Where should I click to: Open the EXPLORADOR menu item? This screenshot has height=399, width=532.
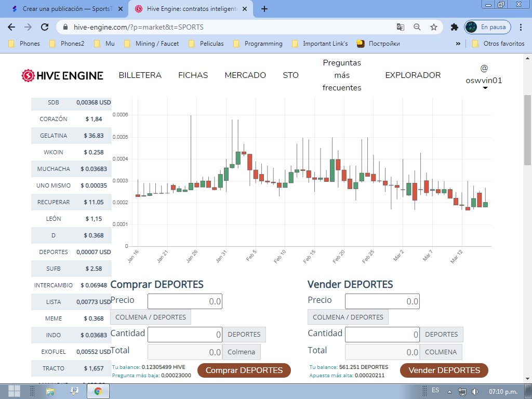tap(413, 75)
